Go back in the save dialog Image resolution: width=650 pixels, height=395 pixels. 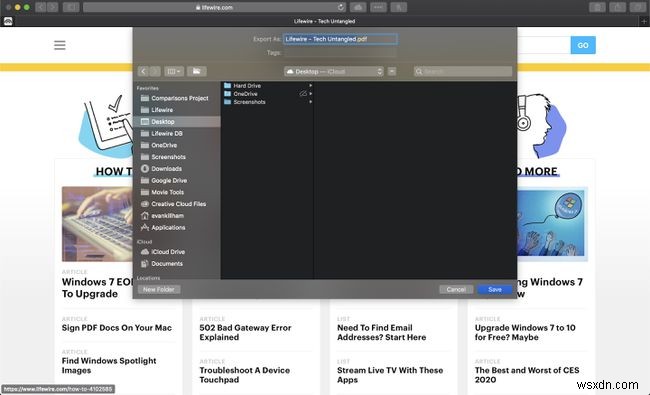tap(143, 71)
